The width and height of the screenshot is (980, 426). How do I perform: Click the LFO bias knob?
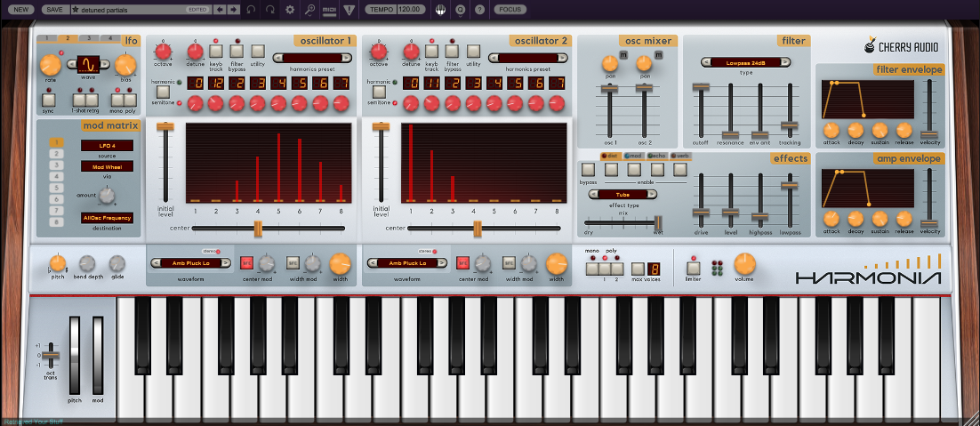click(x=125, y=65)
